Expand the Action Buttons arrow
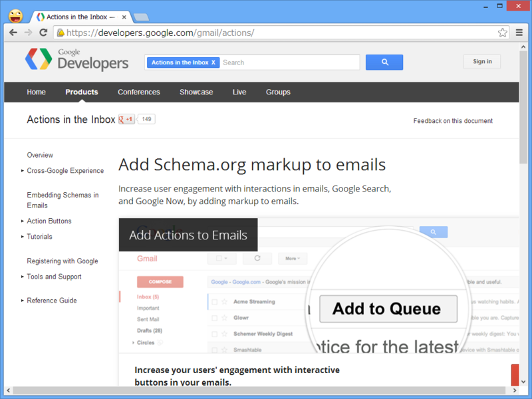This screenshot has height=399, width=532. point(23,221)
